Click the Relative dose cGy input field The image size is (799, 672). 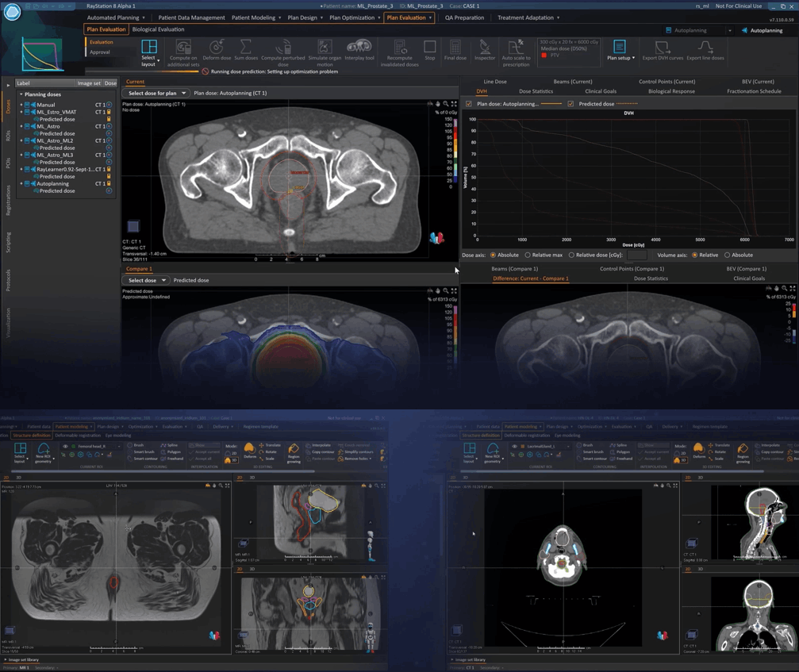[x=636, y=255]
